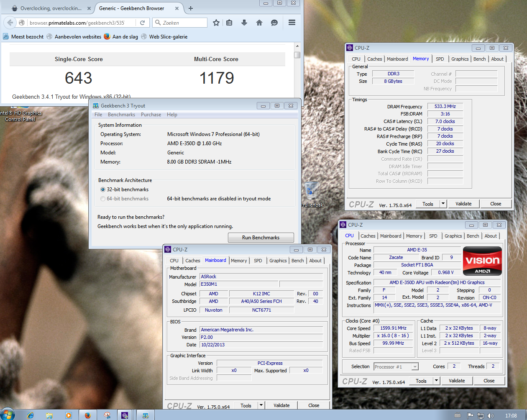The height and width of the screenshot is (420, 527).
Task: Open Windows Media Player taskbar icon
Action: point(68,415)
